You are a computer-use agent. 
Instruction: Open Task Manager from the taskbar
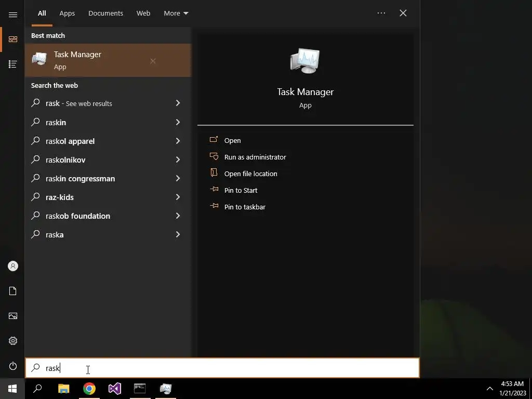click(x=166, y=389)
